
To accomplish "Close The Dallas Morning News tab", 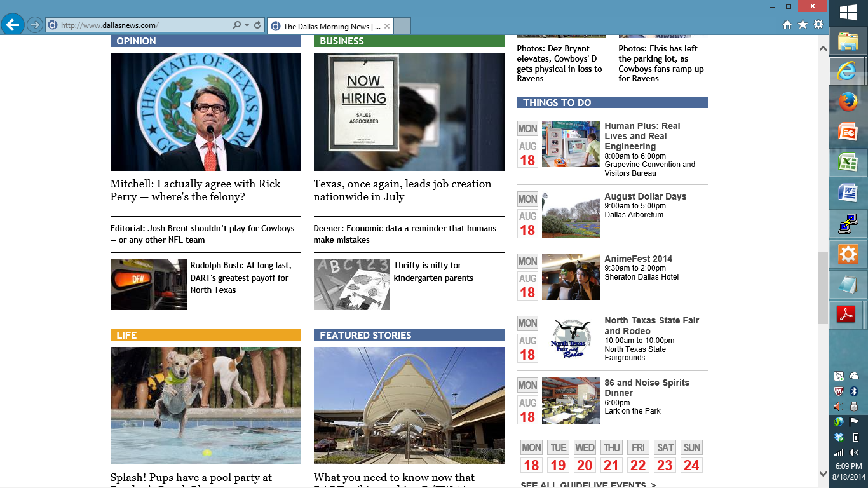I will click(387, 26).
